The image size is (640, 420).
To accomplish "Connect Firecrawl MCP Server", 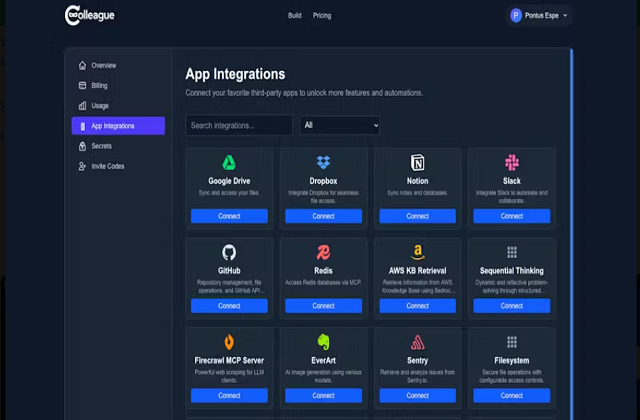I will pyautogui.click(x=229, y=396).
